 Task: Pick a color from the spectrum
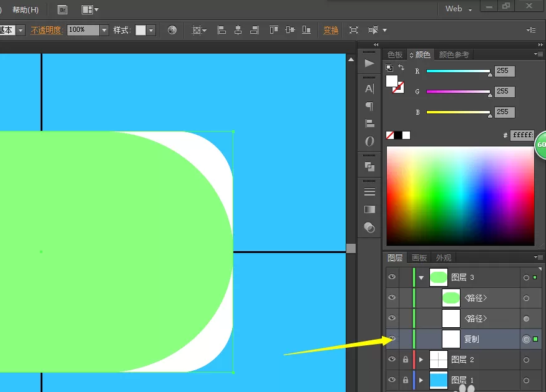[x=461, y=196]
